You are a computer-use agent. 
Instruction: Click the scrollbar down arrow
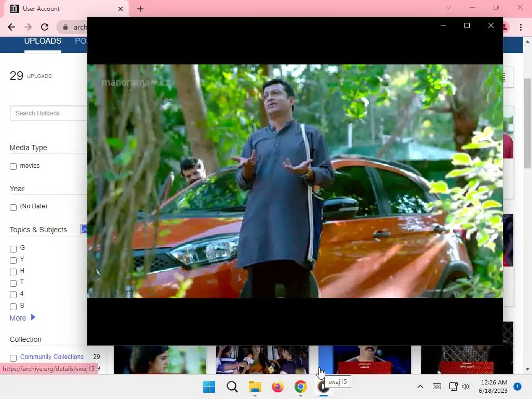[x=527, y=369]
